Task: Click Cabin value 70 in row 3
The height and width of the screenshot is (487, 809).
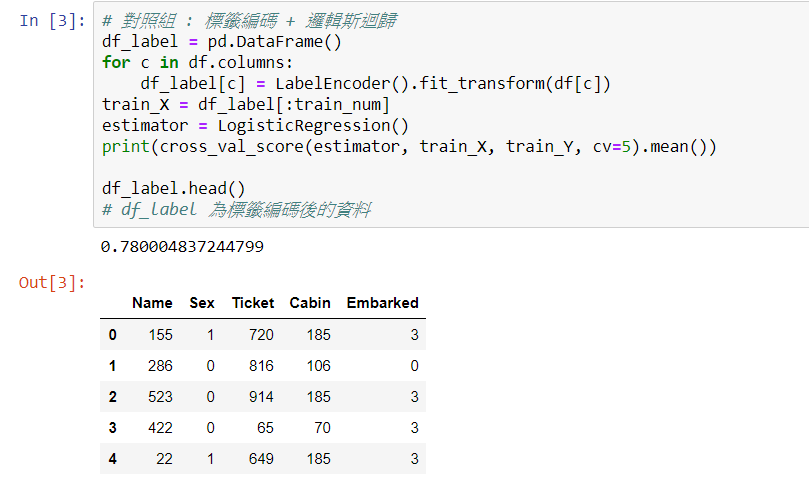Action: click(x=322, y=428)
